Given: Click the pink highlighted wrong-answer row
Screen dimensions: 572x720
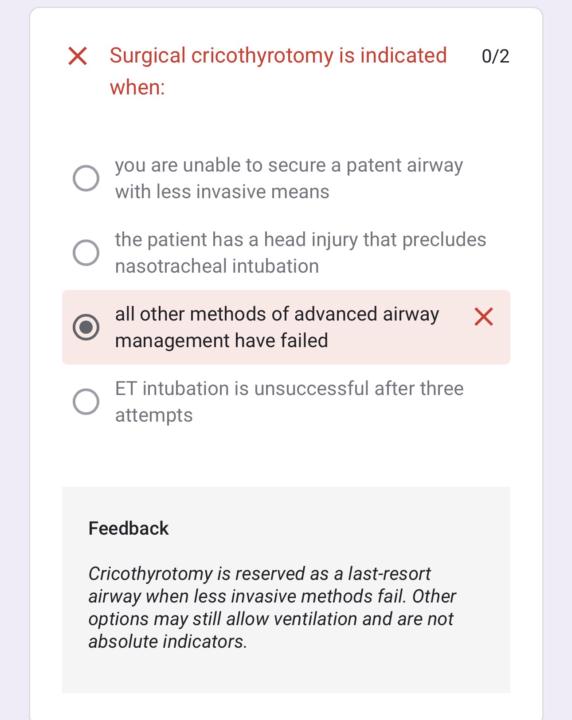Looking at the screenshot, I should click(286, 327).
